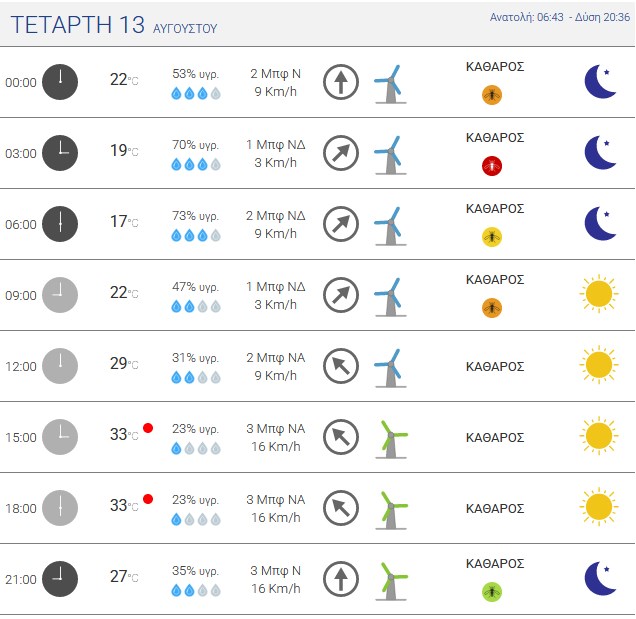Click the green mosquito icon at 21:00

point(492,592)
